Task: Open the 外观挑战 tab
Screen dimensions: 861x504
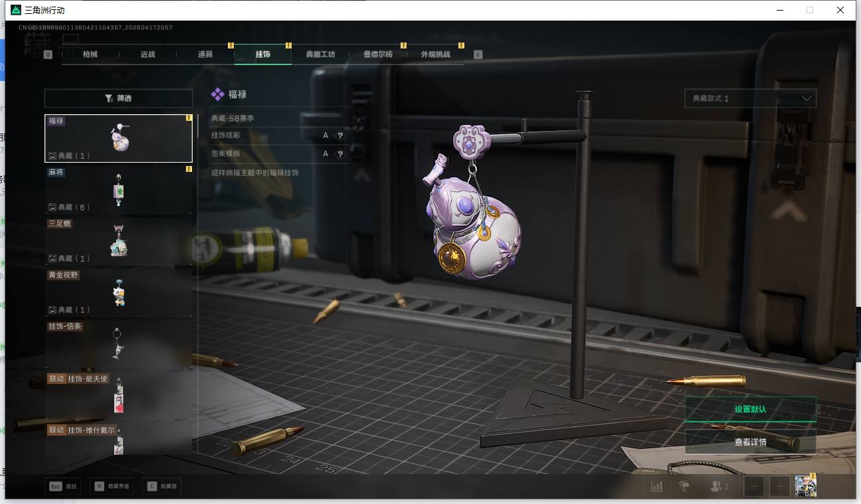Action: point(435,54)
